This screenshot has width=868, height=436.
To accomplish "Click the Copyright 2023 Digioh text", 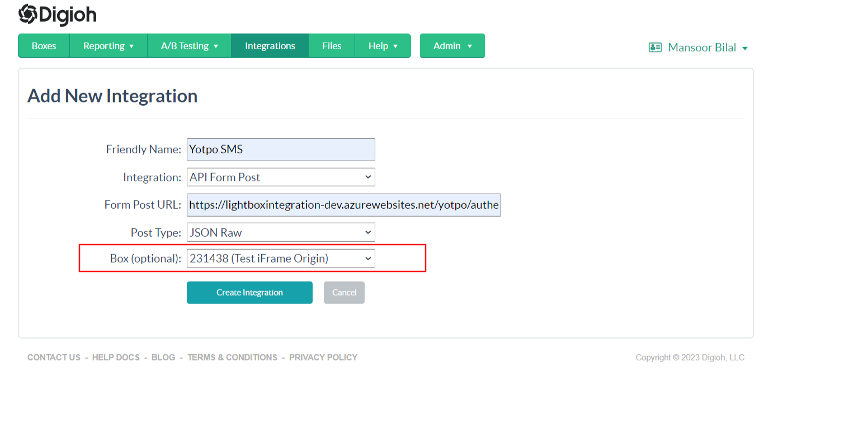I will [x=690, y=357].
